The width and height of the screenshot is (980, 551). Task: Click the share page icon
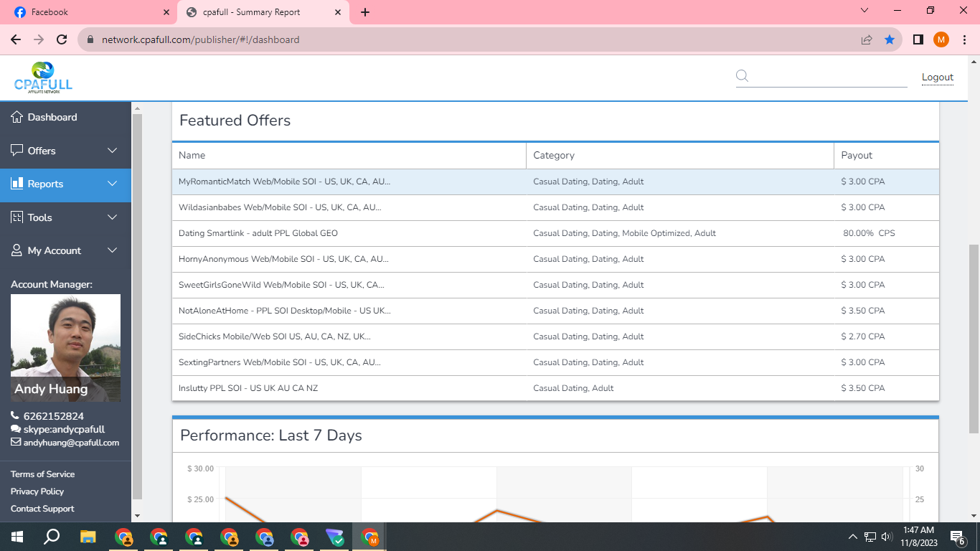click(867, 39)
